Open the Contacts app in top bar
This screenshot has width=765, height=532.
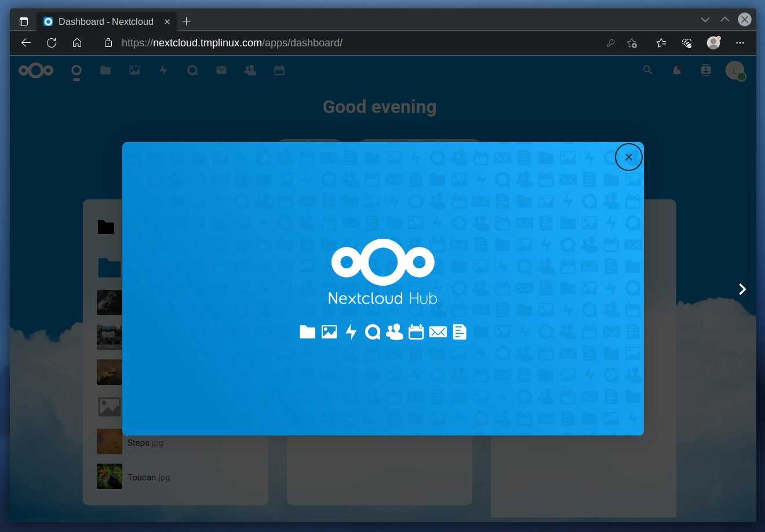[250, 70]
